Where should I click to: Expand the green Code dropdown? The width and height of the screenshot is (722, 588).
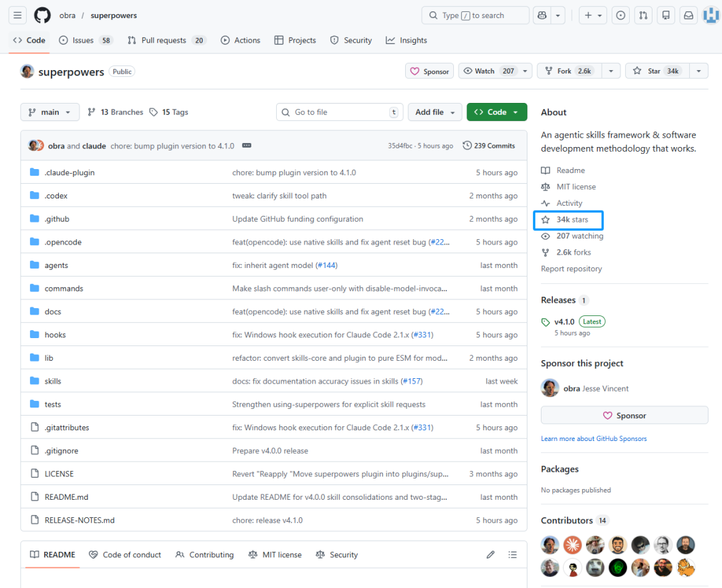tap(497, 112)
